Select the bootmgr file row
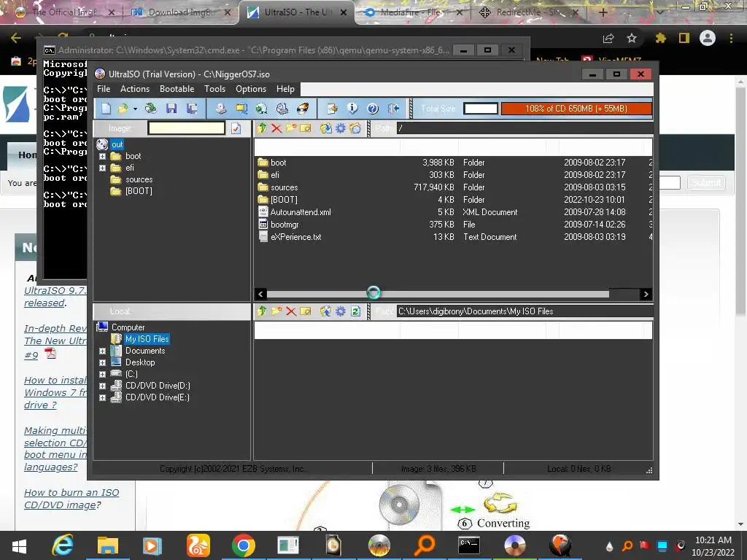The height and width of the screenshot is (560, 747). pos(285,225)
